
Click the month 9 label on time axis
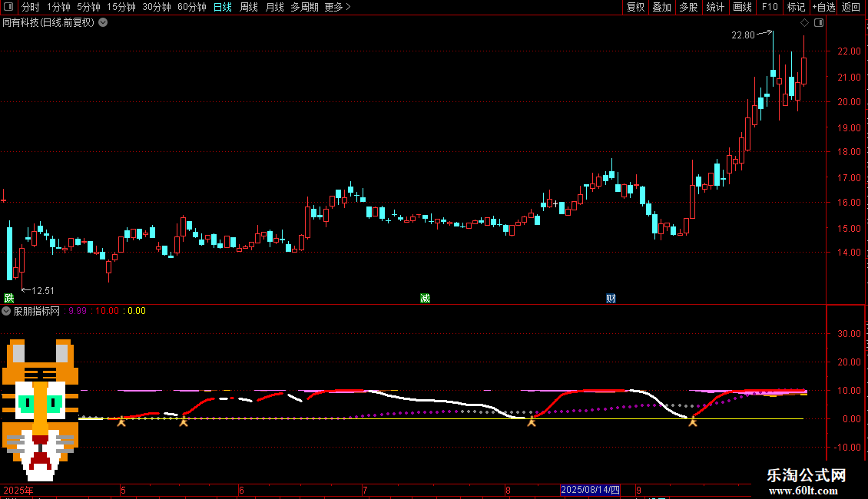coord(638,490)
